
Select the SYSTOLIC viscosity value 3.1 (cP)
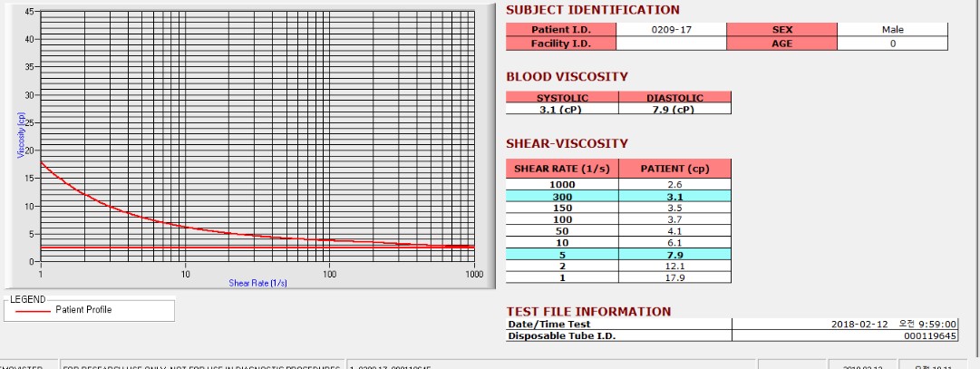[x=562, y=109]
